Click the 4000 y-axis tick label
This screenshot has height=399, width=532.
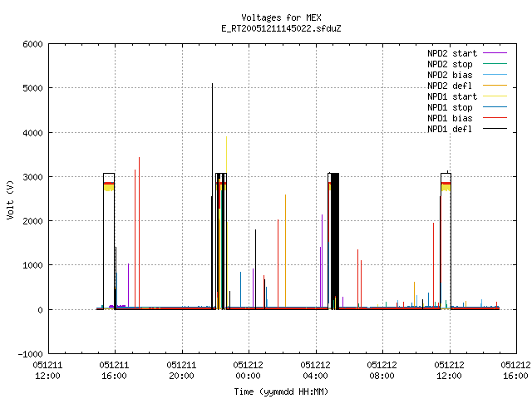point(33,133)
